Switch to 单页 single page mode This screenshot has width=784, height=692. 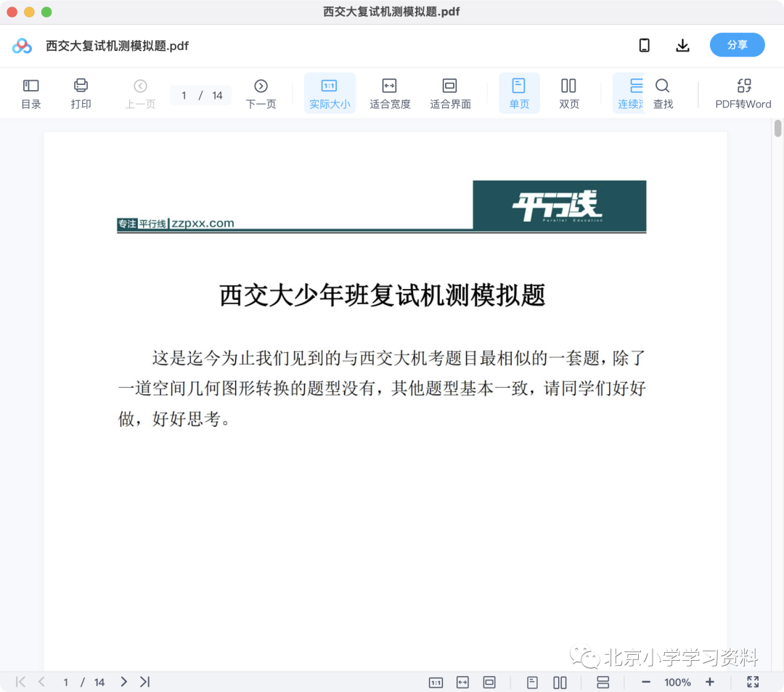pos(519,94)
